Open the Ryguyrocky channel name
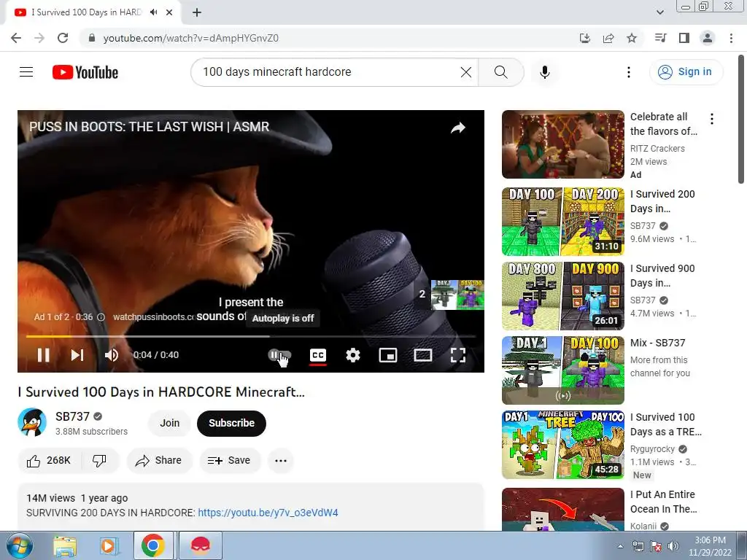 pos(652,449)
